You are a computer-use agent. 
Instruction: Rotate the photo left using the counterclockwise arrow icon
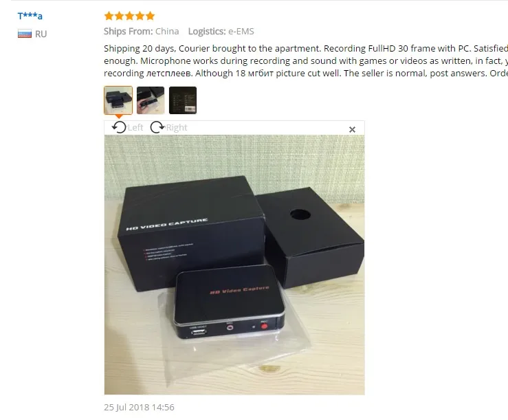click(119, 127)
